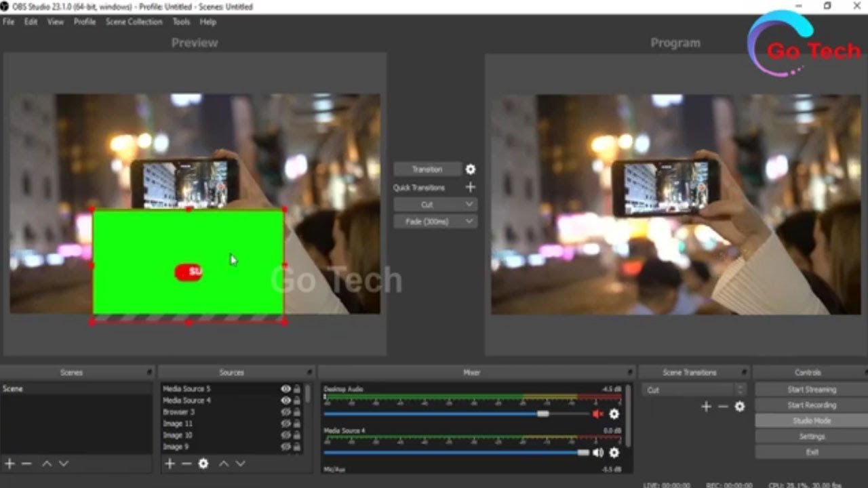Screen dimensions: 868x488
Task: Unmute Desktop Audio with red speaker icon
Action: (597, 413)
